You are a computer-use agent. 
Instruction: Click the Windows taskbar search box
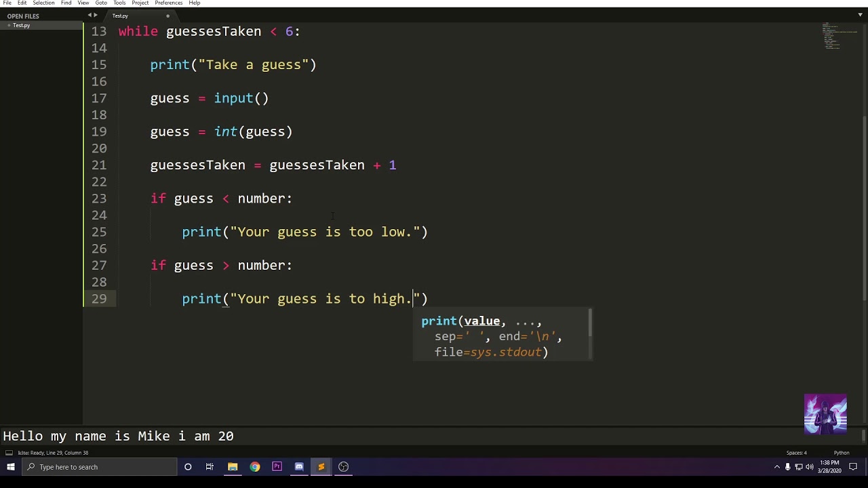99,467
